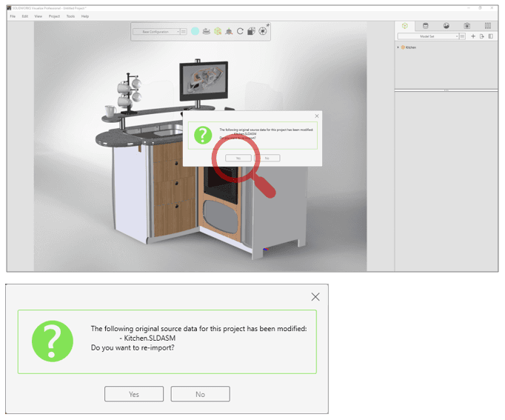Viewport: 505px width, 420px height.
Task: Click Yes in the enlarged re-import dialog
Action: coord(134,394)
